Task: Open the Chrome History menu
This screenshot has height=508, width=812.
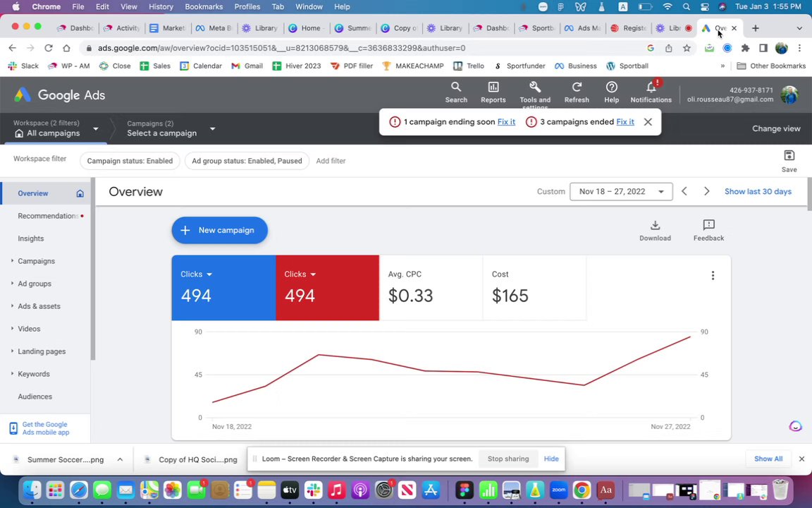Action: pyautogui.click(x=161, y=7)
